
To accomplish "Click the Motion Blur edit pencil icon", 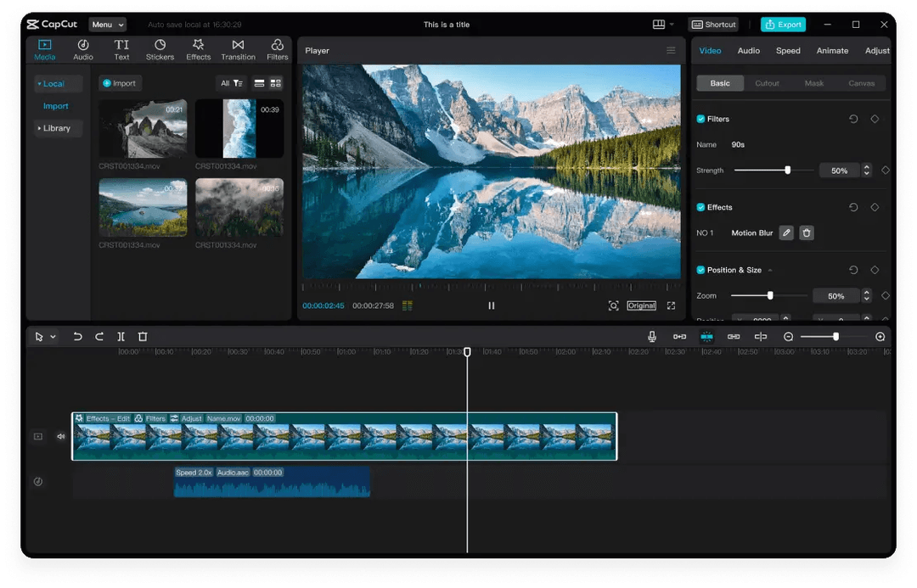I will pyautogui.click(x=785, y=232).
